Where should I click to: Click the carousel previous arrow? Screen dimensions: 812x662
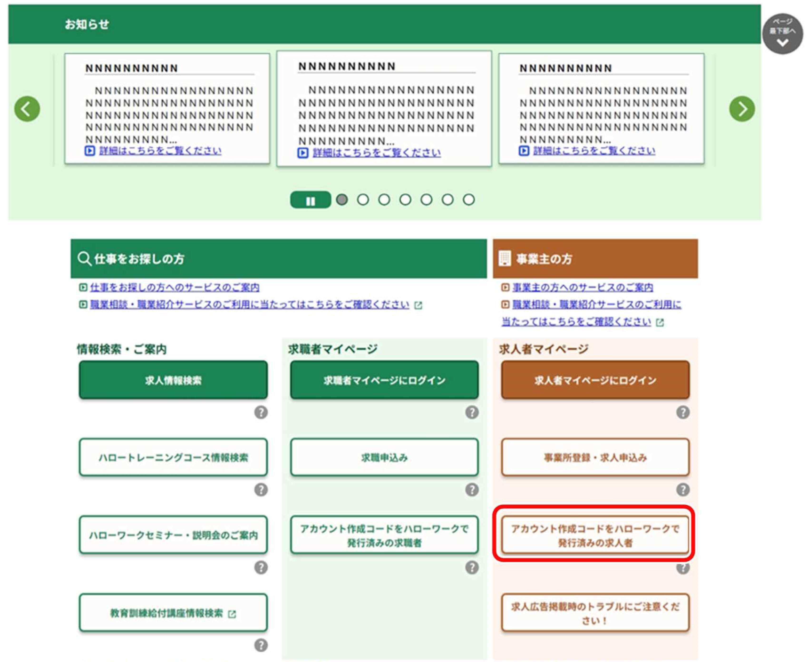coord(27,109)
